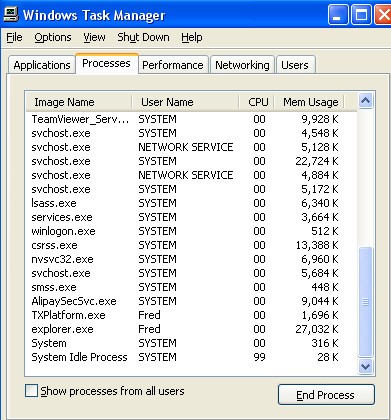Click the 448 K memory value
Screen dimensions: 391x420
click(325, 287)
